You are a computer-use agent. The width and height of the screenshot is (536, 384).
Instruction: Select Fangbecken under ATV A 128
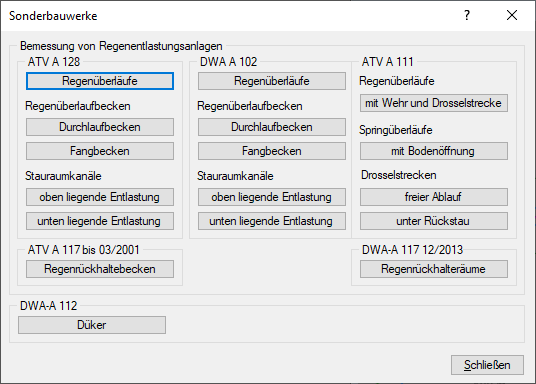(100, 151)
